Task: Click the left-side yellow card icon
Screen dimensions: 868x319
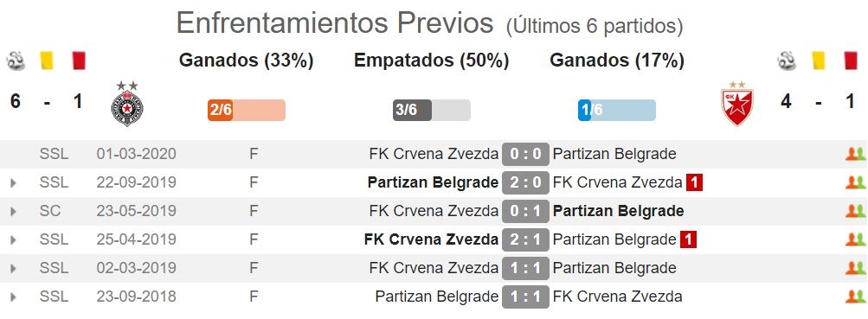Action: (47, 61)
